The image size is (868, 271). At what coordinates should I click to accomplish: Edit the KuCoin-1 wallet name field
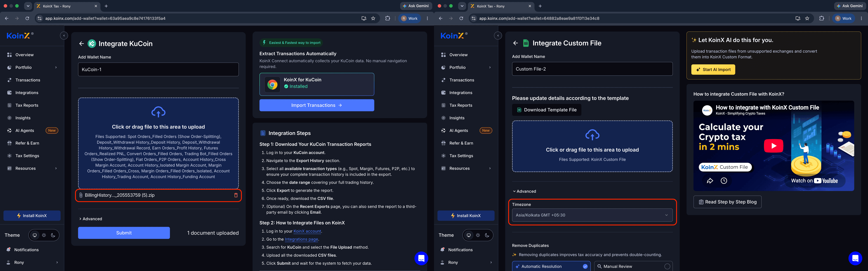coord(158,69)
